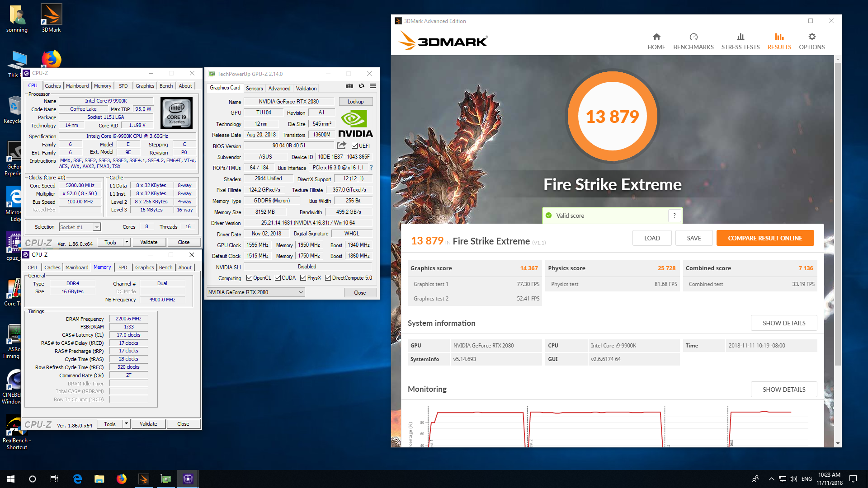868x488 pixels.
Task: Click the SAVE button in 3DMark
Action: click(694, 238)
